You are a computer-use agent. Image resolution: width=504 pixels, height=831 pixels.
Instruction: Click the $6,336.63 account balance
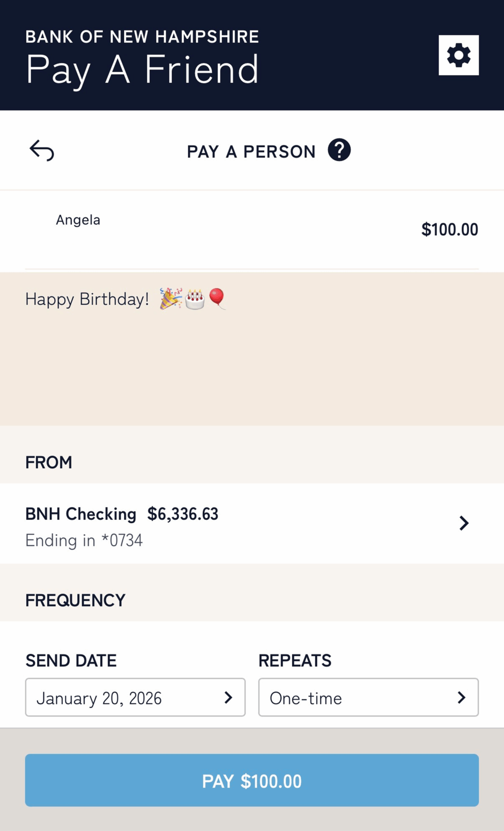point(183,514)
